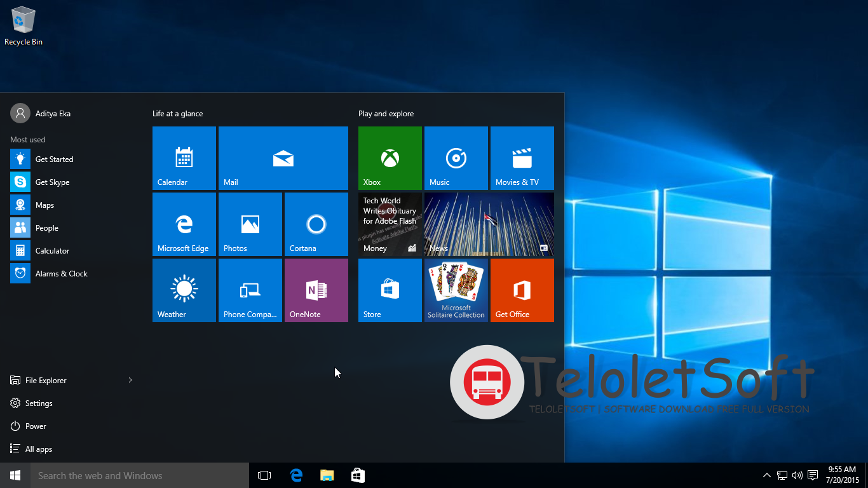Click the Aditya Eka user account
Screen dimensions: 868x488
[x=41, y=113]
